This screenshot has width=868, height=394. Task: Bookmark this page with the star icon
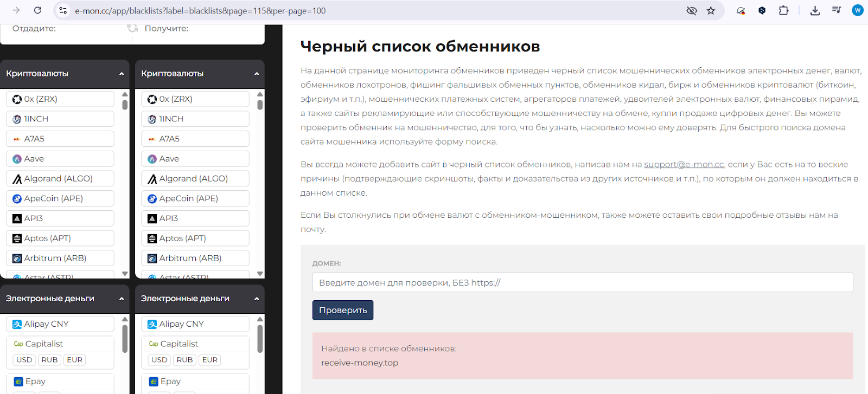point(711,10)
